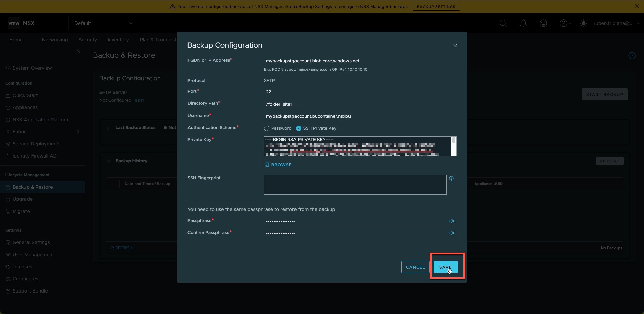The height and width of the screenshot is (314, 644).
Task: Click the Support Bundle icon
Action: point(8,291)
